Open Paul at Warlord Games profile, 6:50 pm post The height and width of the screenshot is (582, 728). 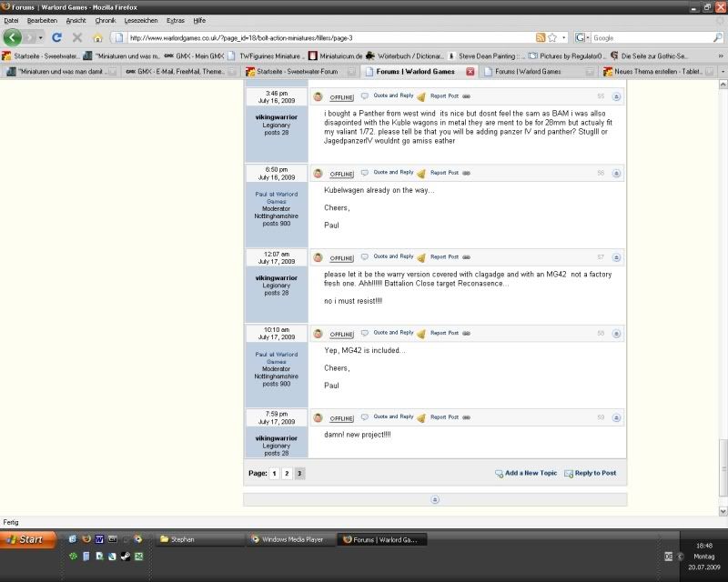point(277,197)
